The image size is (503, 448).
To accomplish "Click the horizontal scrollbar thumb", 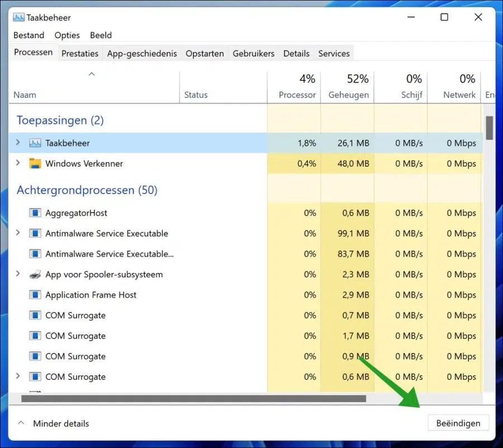I will (x=193, y=399).
